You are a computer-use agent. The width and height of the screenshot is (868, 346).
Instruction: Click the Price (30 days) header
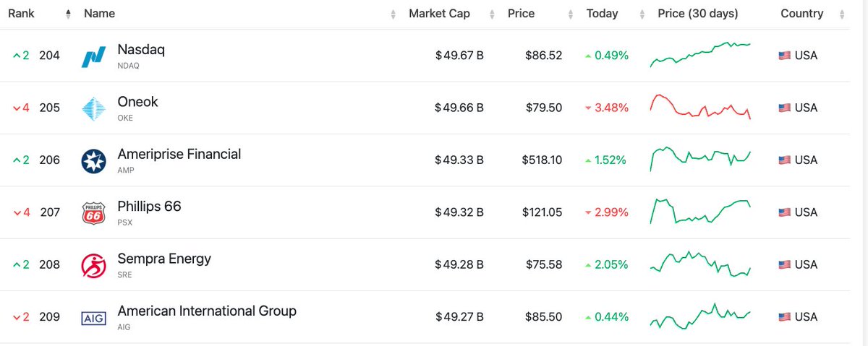(697, 14)
